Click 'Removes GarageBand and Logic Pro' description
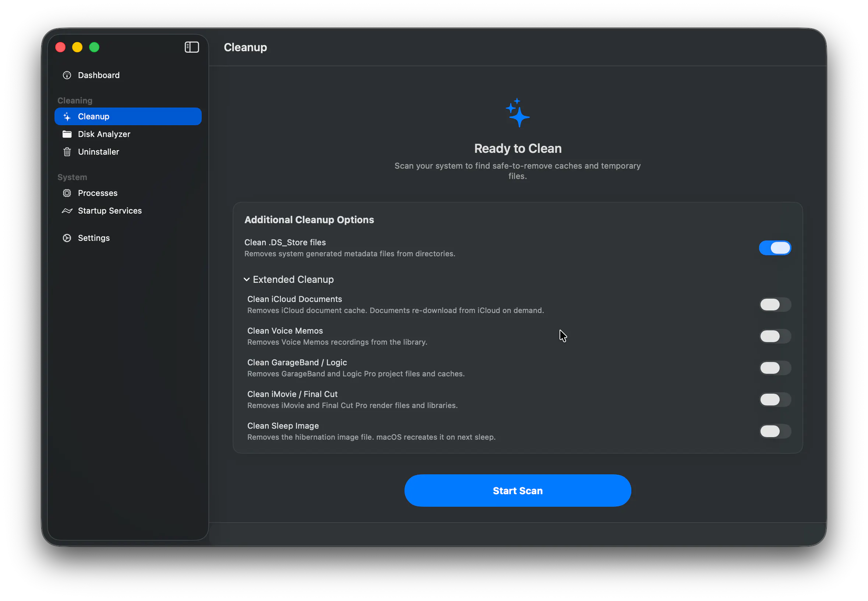This screenshot has height=601, width=868. 356,373
